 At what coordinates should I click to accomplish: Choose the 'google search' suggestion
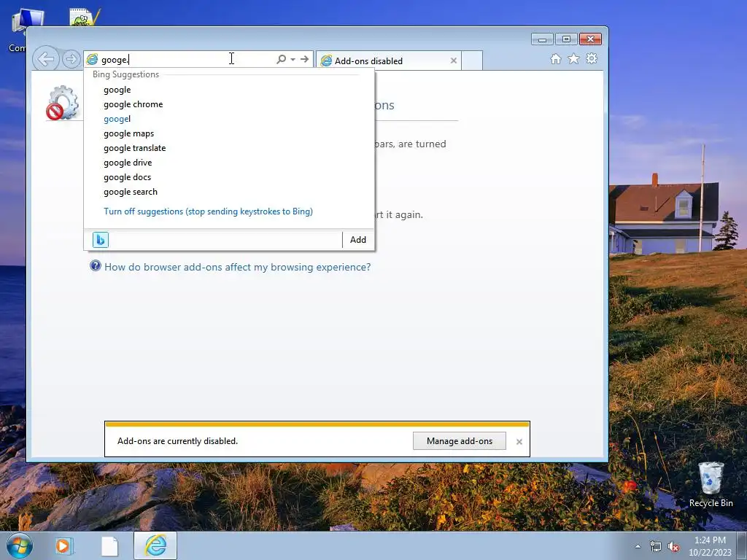[x=229, y=192]
